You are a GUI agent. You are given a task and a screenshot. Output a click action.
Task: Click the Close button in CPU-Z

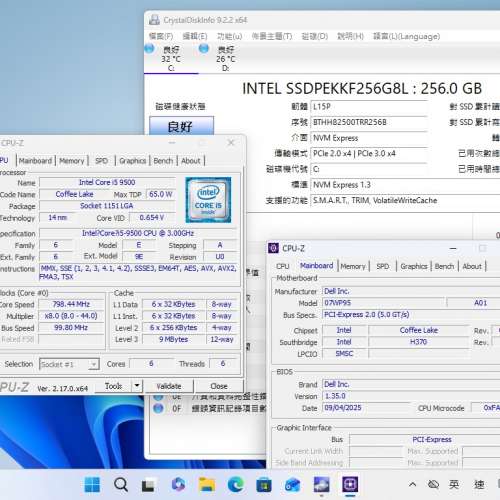(x=219, y=386)
